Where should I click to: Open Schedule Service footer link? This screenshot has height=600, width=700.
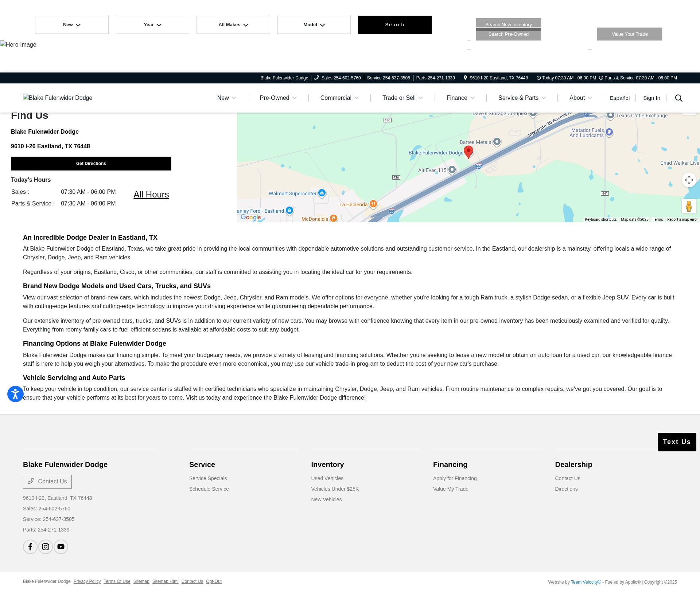pyautogui.click(x=209, y=489)
